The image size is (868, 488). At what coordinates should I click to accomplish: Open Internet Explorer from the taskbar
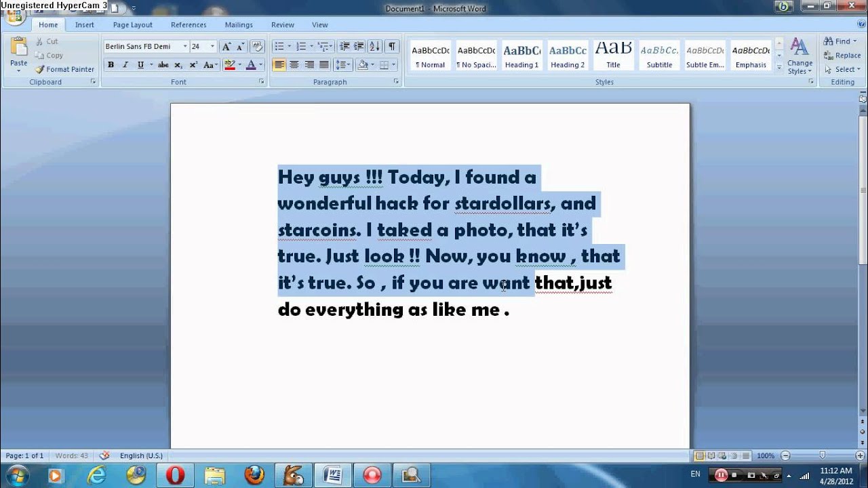(97, 475)
